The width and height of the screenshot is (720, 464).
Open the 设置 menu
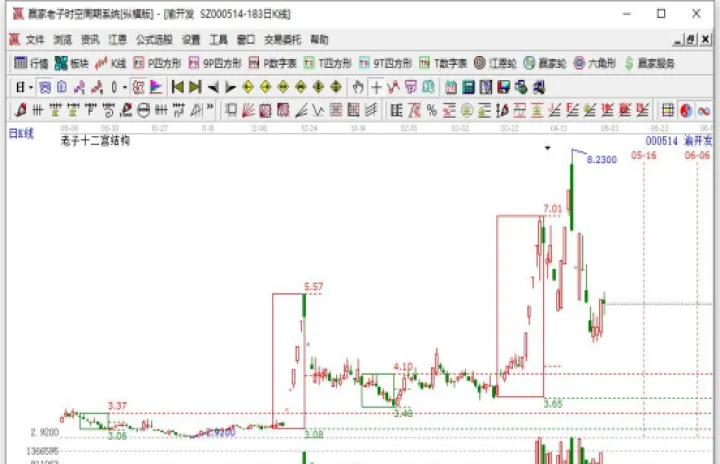191,40
